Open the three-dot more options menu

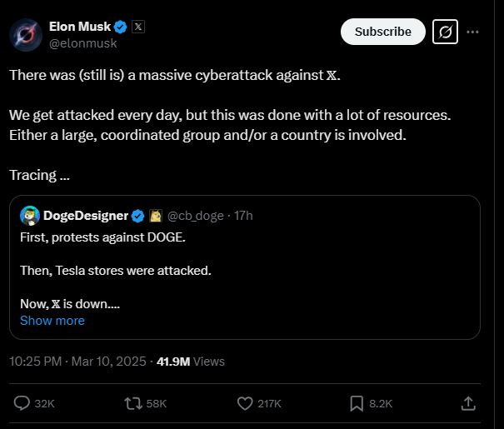pyautogui.click(x=473, y=32)
